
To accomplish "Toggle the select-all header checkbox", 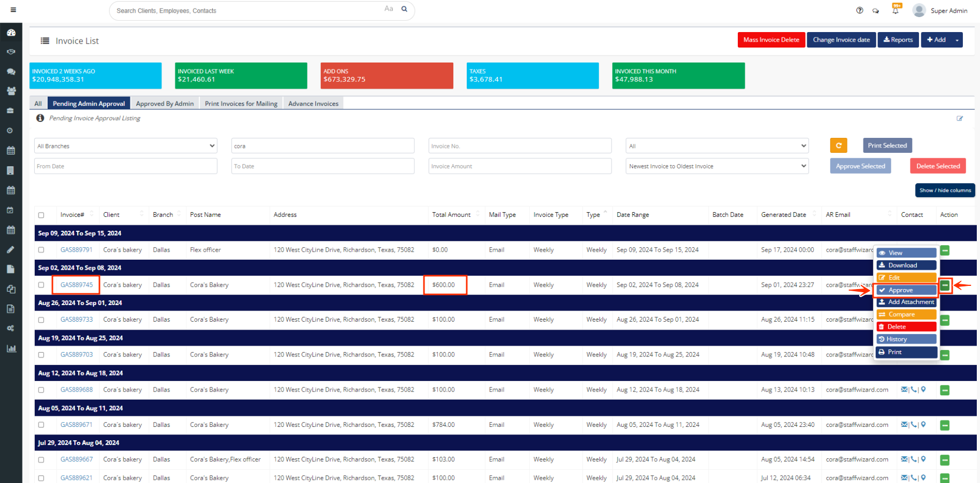I will point(41,215).
